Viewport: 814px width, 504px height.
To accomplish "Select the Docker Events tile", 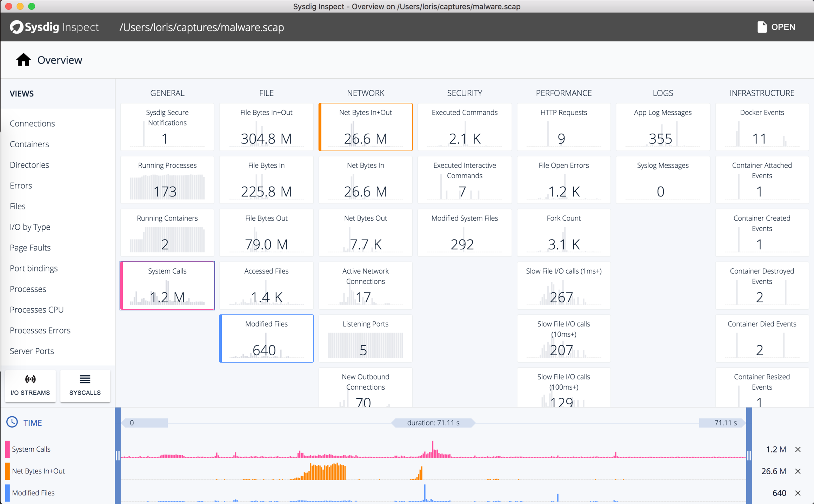I will tap(762, 127).
